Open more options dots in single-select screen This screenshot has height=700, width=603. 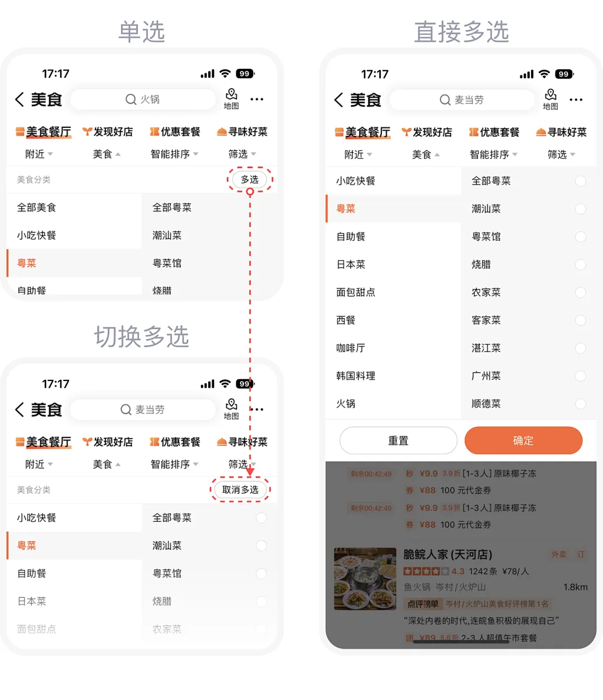tap(257, 99)
